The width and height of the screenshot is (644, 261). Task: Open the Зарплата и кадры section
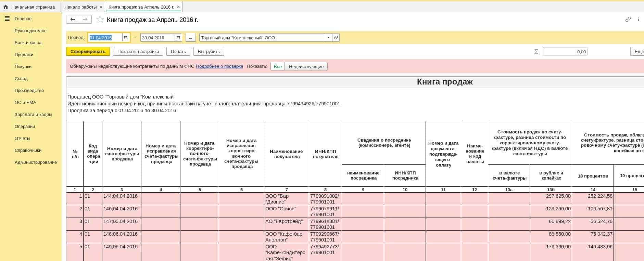tap(34, 114)
